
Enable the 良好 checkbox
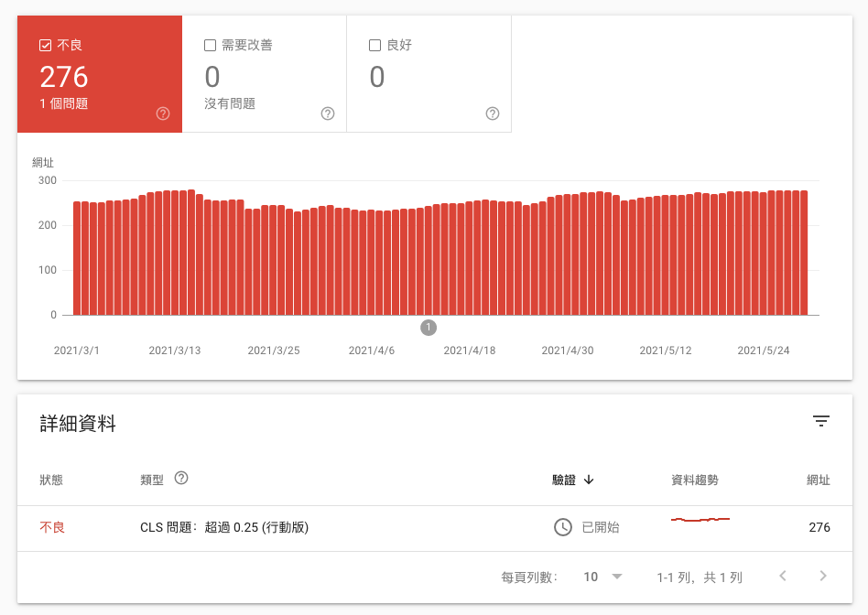coord(374,45)
